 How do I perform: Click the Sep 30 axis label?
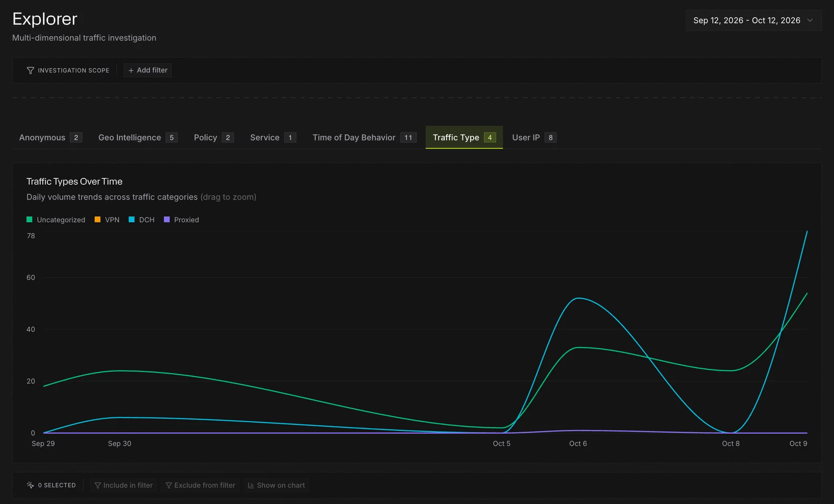[x=119, y=444]
